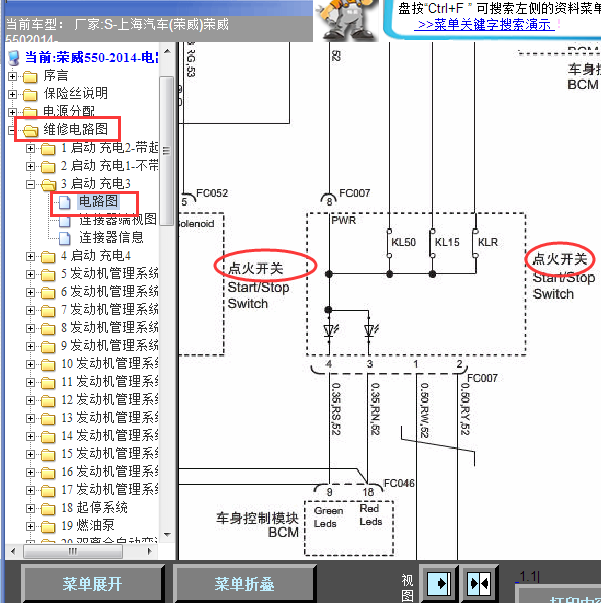The height and width of the screenshot is (603, 601).
Task: Open the 菜单关键字搜索演示 link
Action: [x=486, y=25]
